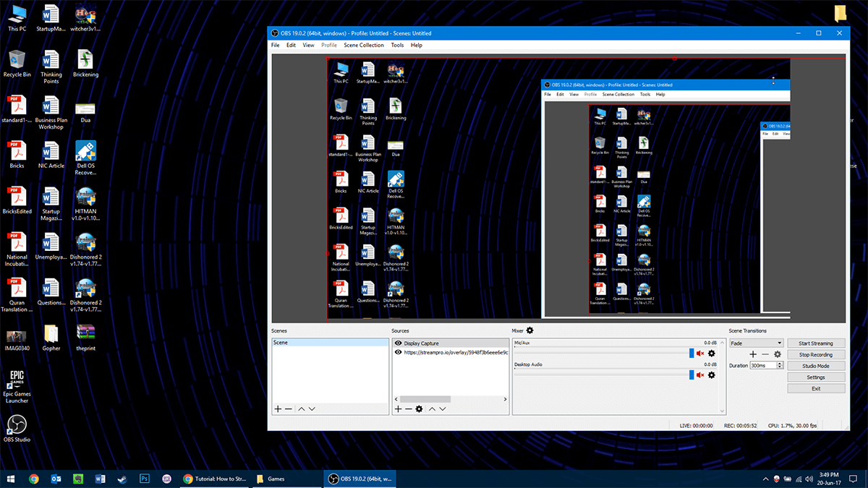Open OBS Settings button
868x488 pixels.
(816, 377)
